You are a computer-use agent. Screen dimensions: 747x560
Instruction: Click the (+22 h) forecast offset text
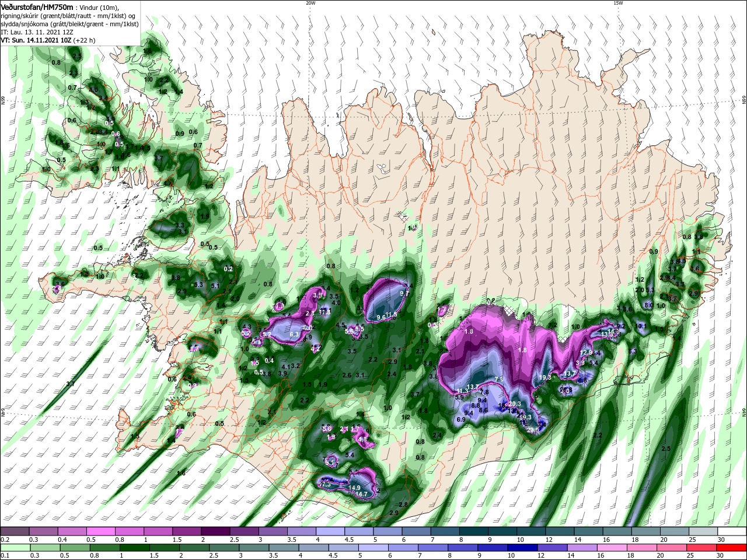pyautogui.click(x=85, y=40)
